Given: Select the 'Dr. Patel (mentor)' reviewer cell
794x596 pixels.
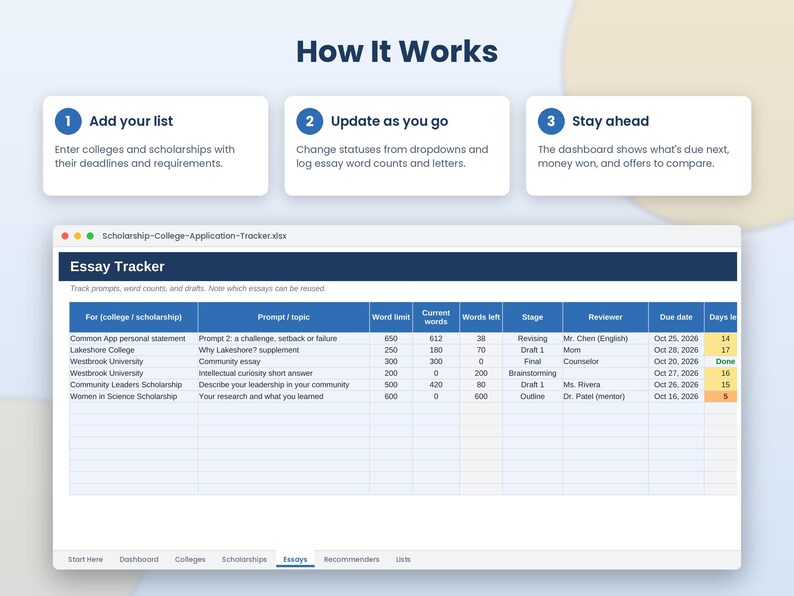Looking at the screenshot, I should pyautogui.click(x=605, y=396).
